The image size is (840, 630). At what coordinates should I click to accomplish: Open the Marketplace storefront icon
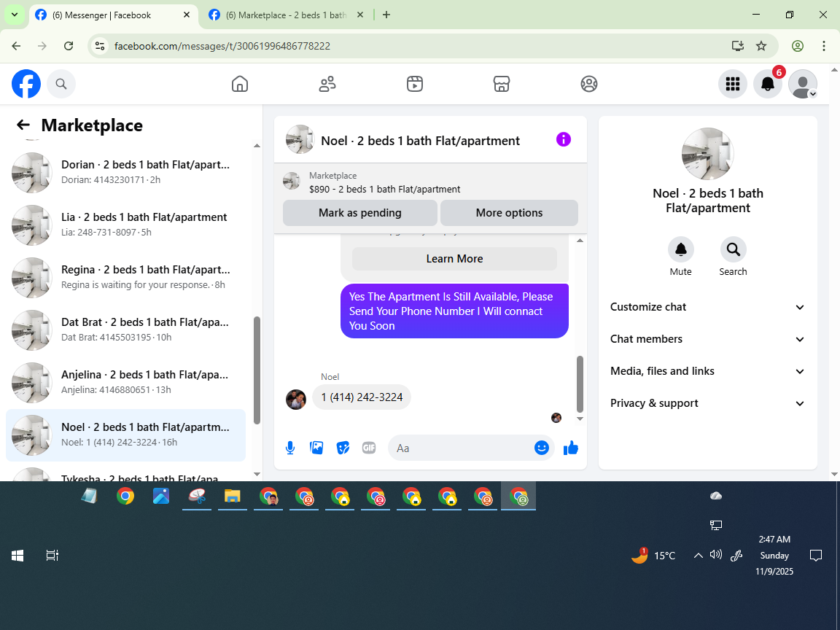coord(502,84)
